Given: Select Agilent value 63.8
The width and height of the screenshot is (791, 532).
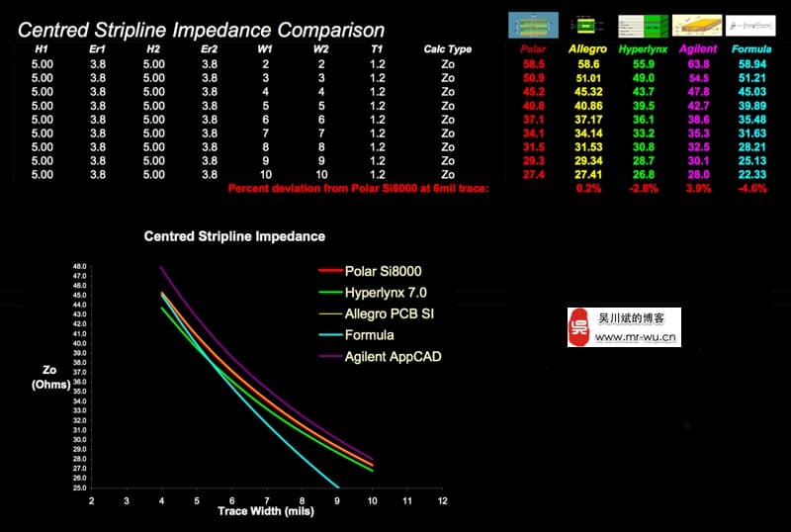Looking at the screenshot, I should click(699, 64).
